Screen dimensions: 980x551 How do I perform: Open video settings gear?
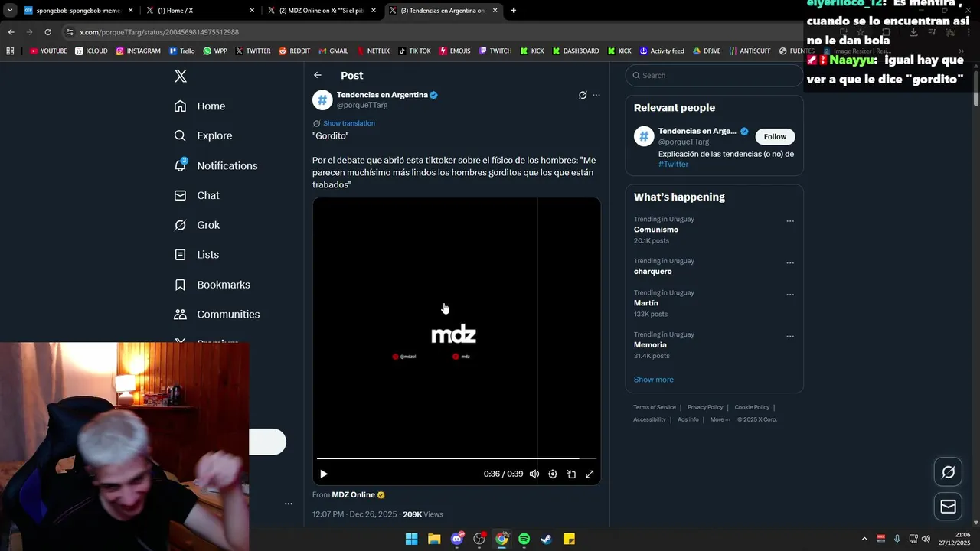553,474
